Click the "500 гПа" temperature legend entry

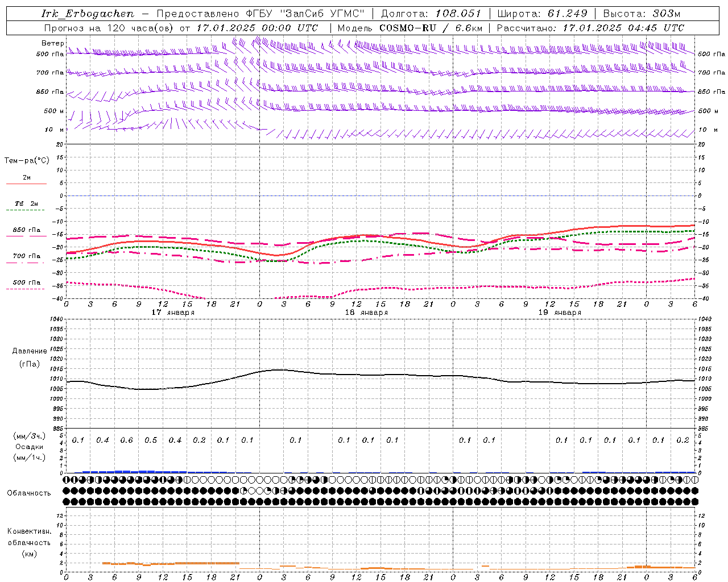point(27,282)
